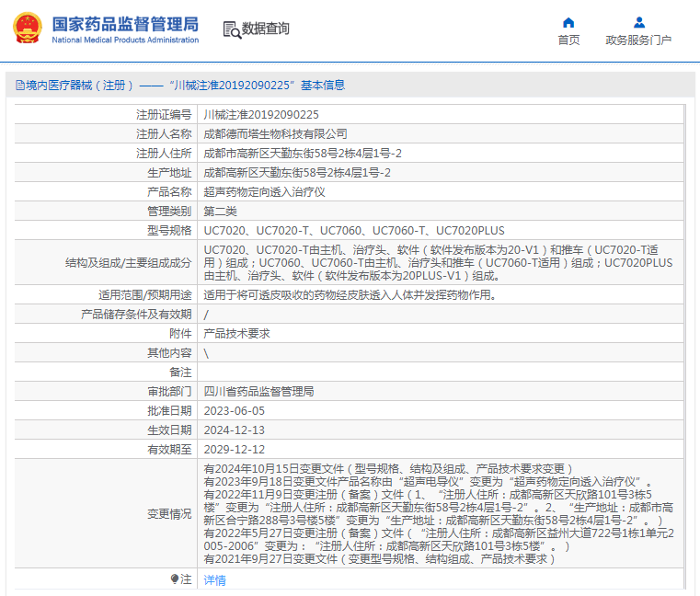This screenshot has width=700, height=596.
Task: Click the 2021年9月27日 change record line
Action: click(380, 559)
